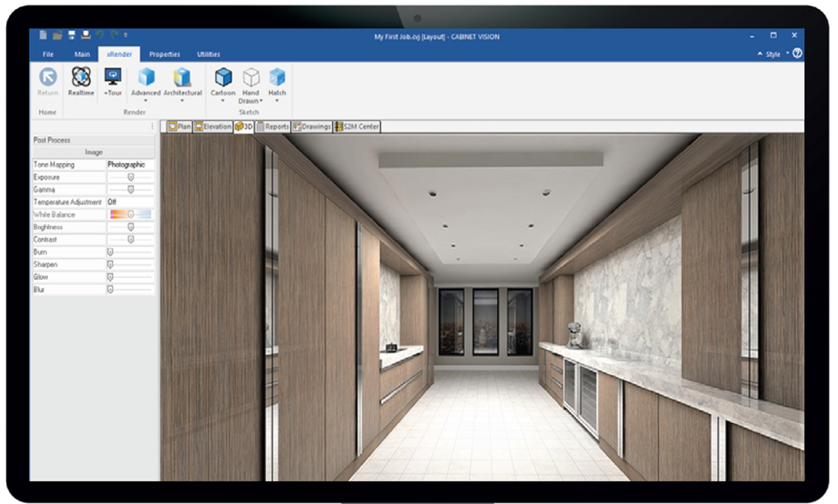Click the White Balance color gradient bar
This screenshot has width=838, height=504.
[x=130, y=215]
